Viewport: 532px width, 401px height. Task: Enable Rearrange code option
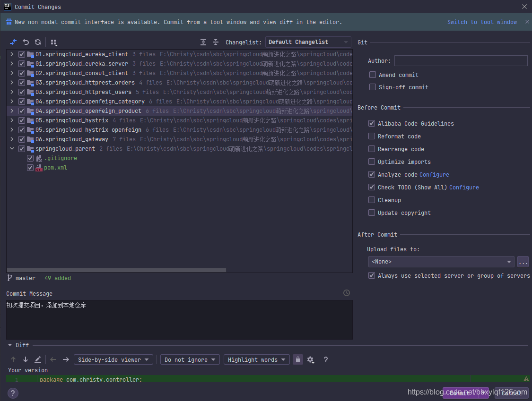[372, 149]
